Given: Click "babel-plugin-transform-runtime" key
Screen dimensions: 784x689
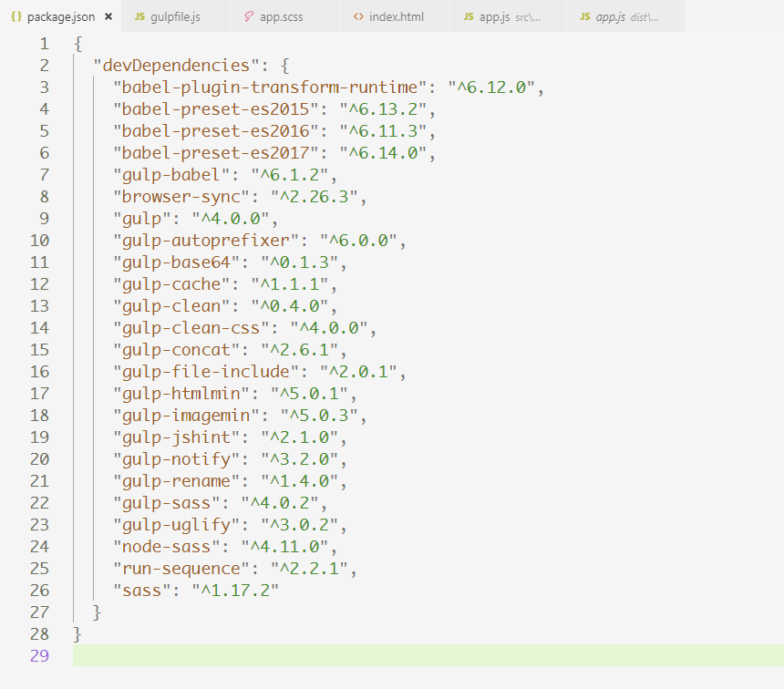Looking at the screenshot, I should (270, 87).
